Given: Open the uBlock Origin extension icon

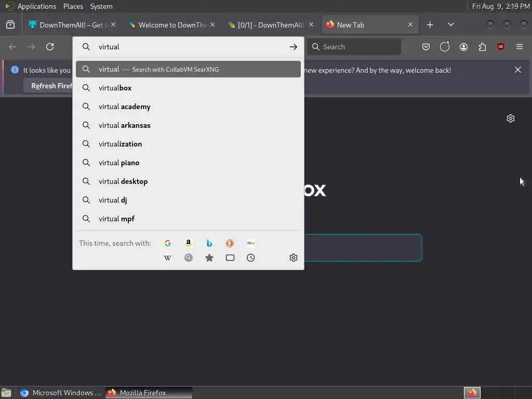Looking at the screenshot, I should tap(500, 47).
